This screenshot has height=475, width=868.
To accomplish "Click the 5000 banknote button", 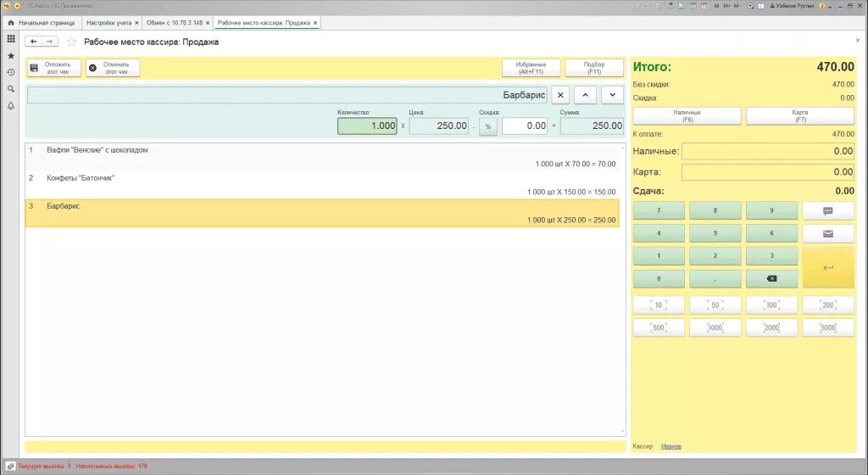I will [828, 327].
